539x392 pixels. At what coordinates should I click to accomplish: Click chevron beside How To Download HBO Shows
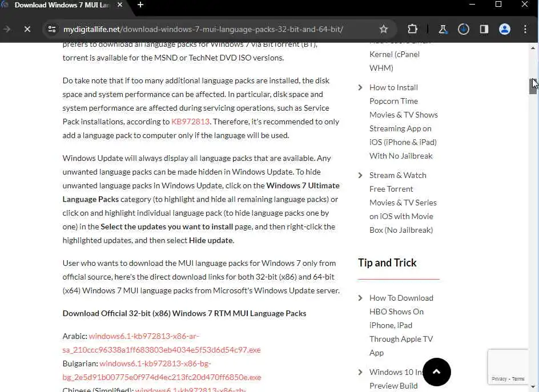(360, 298)
